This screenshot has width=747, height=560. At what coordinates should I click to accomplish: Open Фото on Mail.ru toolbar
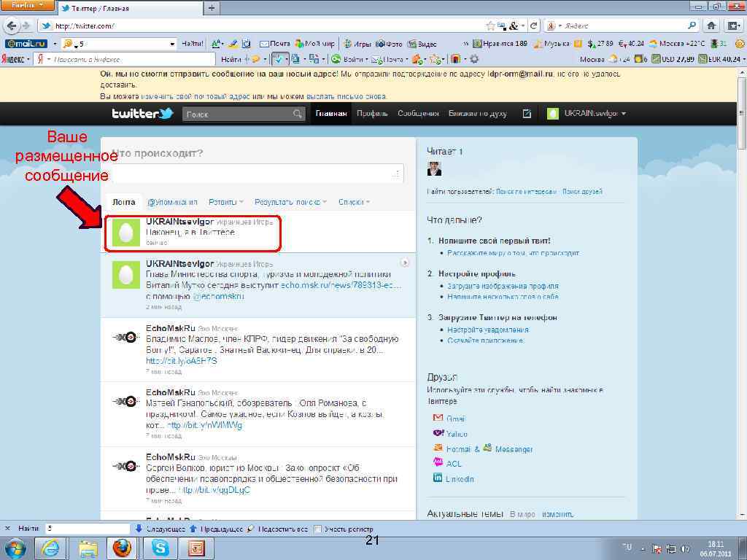(390, 44)
